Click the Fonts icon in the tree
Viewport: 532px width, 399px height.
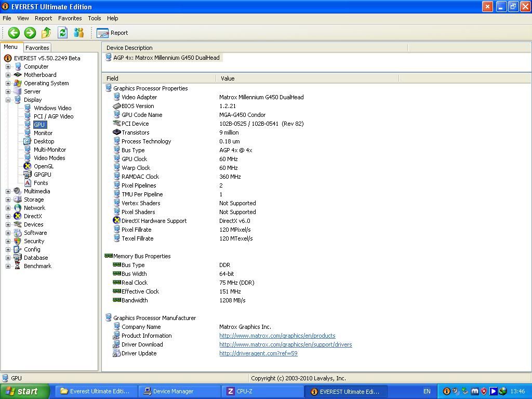click(28, 183)
